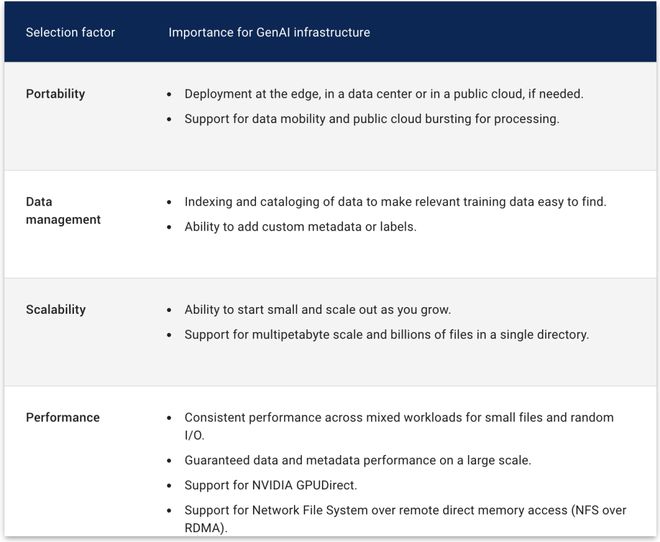Click the "Deployment at the edge" bullet text
660x542 pixels.
click(x=383, y=94)
